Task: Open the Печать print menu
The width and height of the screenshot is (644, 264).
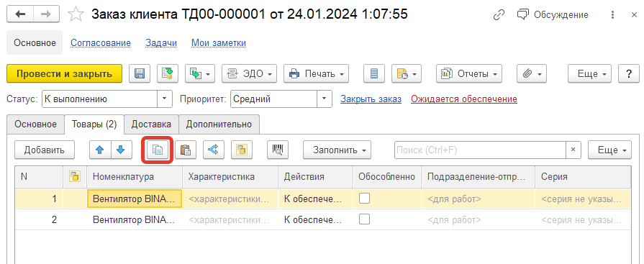Action: click(317, 74)
